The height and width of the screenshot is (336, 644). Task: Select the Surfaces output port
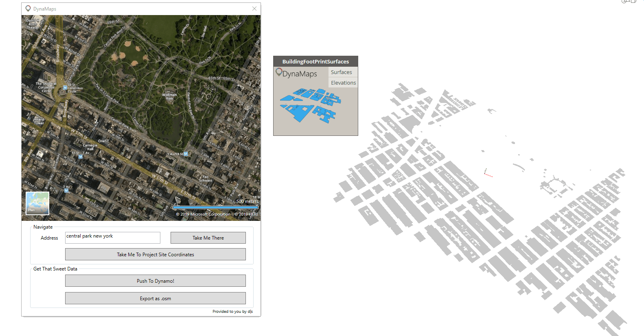[x=341, y=72]
